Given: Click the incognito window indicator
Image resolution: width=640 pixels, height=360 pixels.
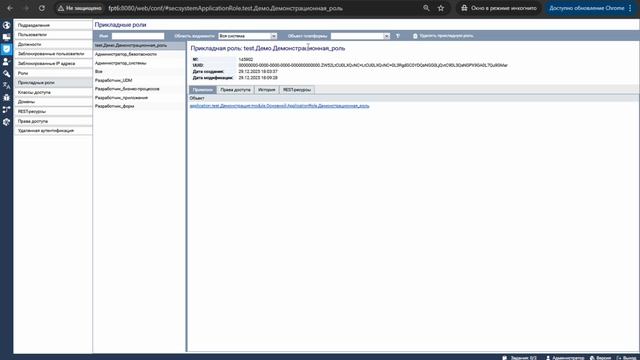Looking at the screenshot, I should 498,8.
